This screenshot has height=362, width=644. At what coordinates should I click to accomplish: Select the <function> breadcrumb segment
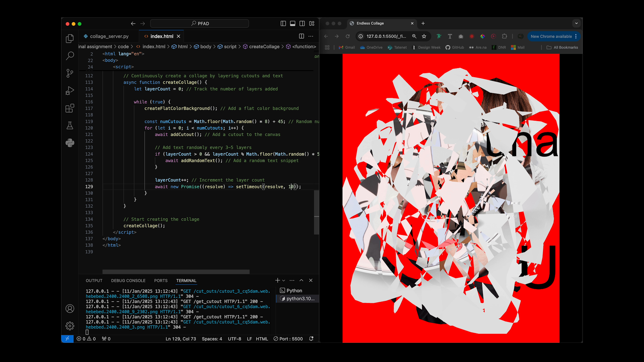(x=301, y=47)
